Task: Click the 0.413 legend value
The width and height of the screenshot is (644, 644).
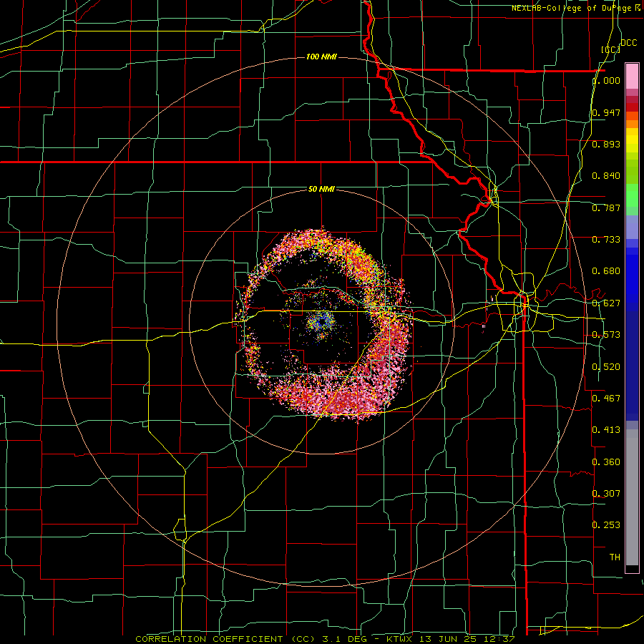Action: pos(606,430)
